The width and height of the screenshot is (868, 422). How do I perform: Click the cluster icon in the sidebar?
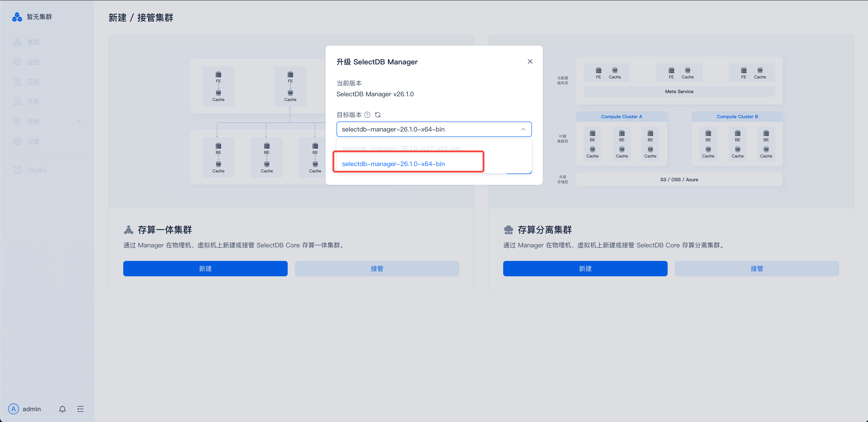tap(17, 42)
